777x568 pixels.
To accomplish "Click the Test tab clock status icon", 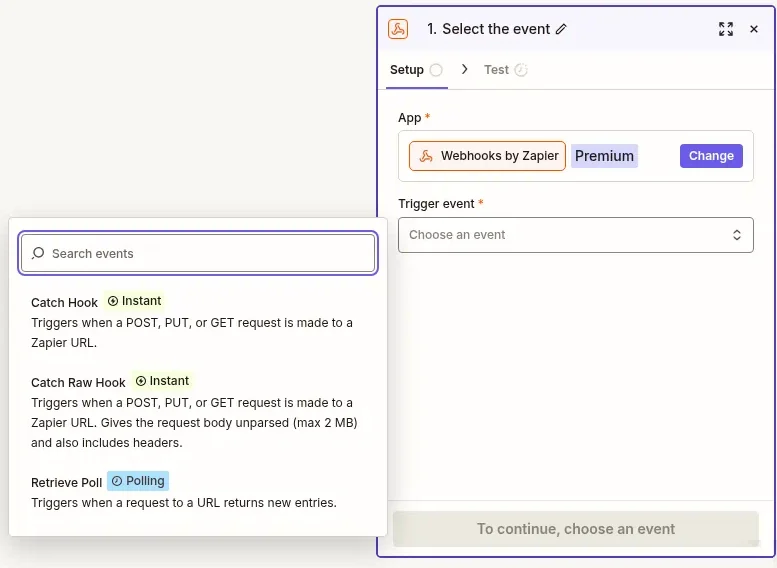I will [x=521, y=70].
